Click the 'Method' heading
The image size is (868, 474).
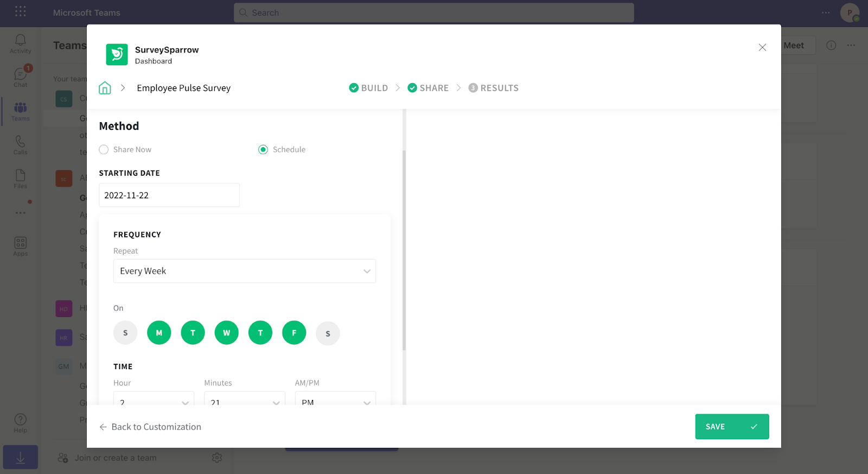[119, 126]
